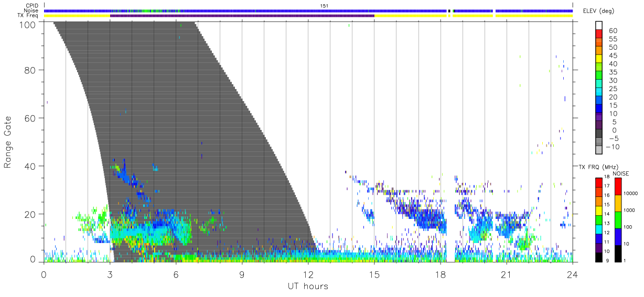This screenshot has height=297, width=644.
Task: Select the black bottom segment of NOISE colorbar
Action: [618, 254]
